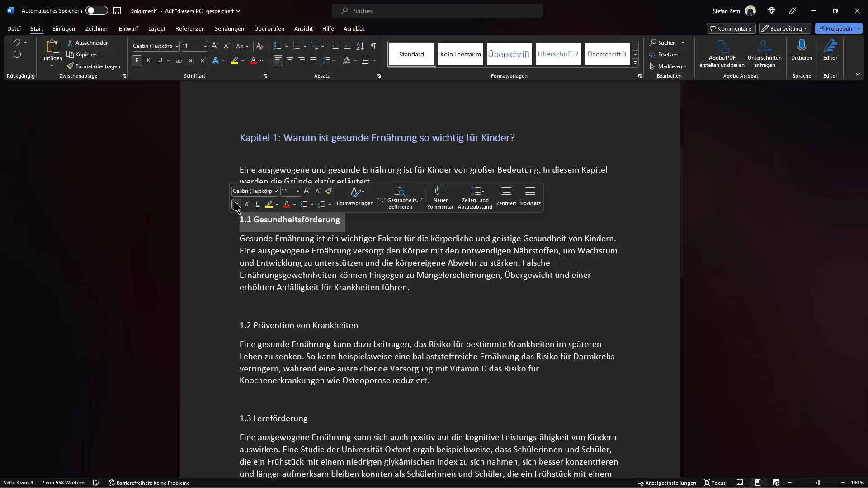This screenshot has width=868, height=488.
Task: Click the save disk icon in title bar
Action: 117,11
